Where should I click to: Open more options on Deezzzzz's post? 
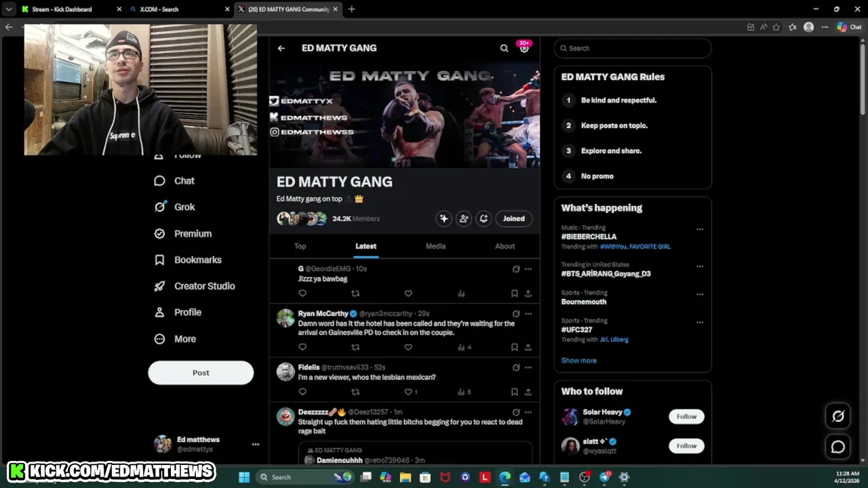[x=528, y=412]
